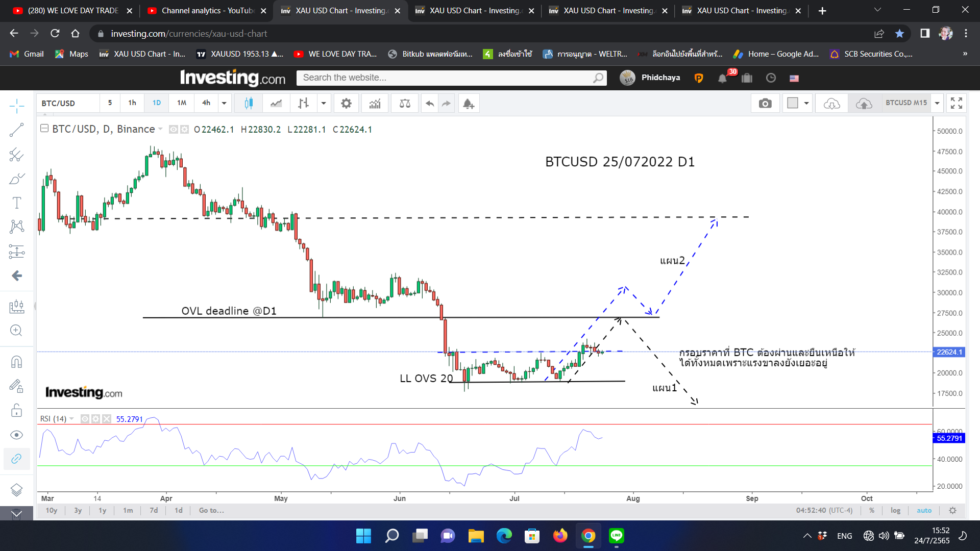Viewport: 980px width, 551px height.
Task: Toggle magnet mode for drawings
Action: [16, 362]
